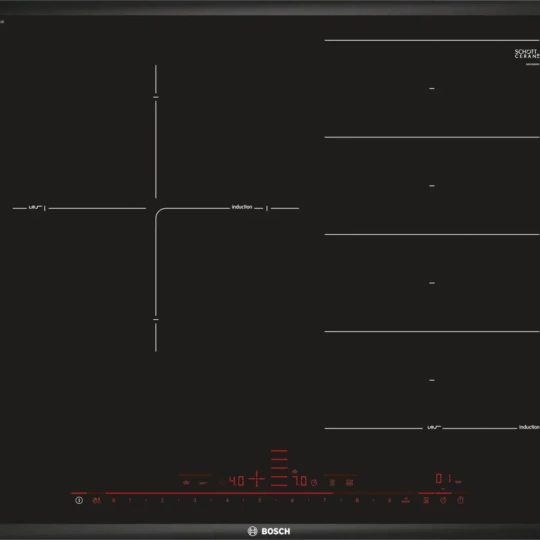
Task: Pick power level 7
Action: (x=324, y=500)
